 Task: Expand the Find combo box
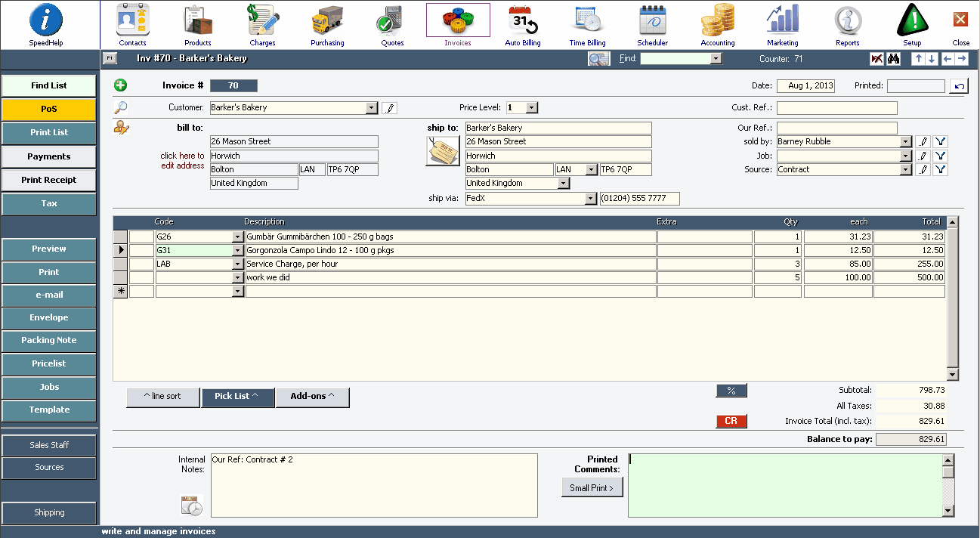[716, 59]
